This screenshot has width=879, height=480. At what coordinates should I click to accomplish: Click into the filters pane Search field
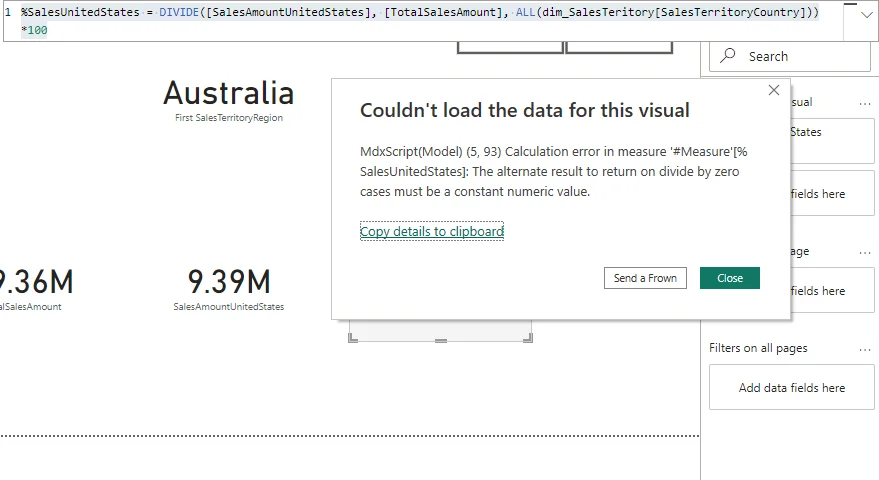point(800,57)
